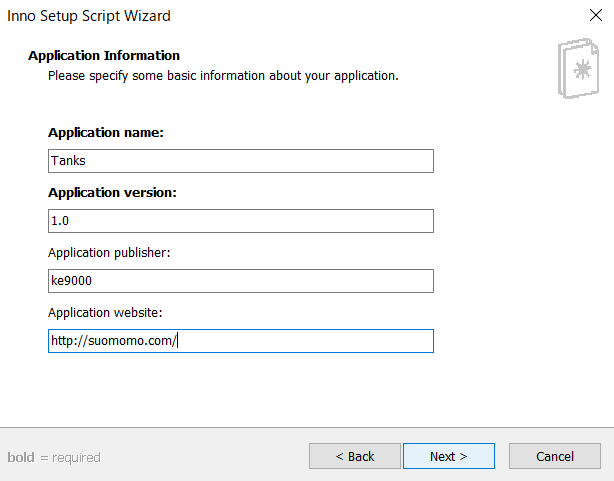
Task: Click the bold 'Application version:' label
Action: coord(112,193)
